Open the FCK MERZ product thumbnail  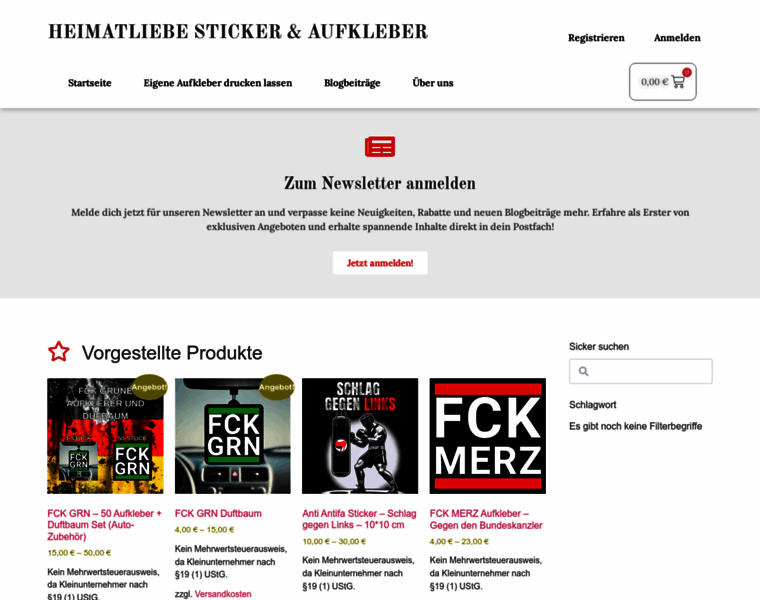(x=488, y=436)
